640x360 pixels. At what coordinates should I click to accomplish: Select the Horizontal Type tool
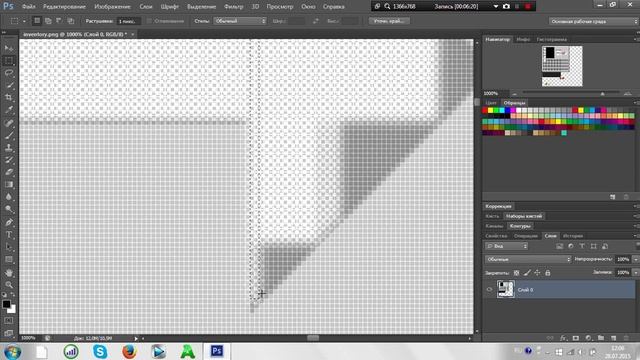click(x=9, y=235)
